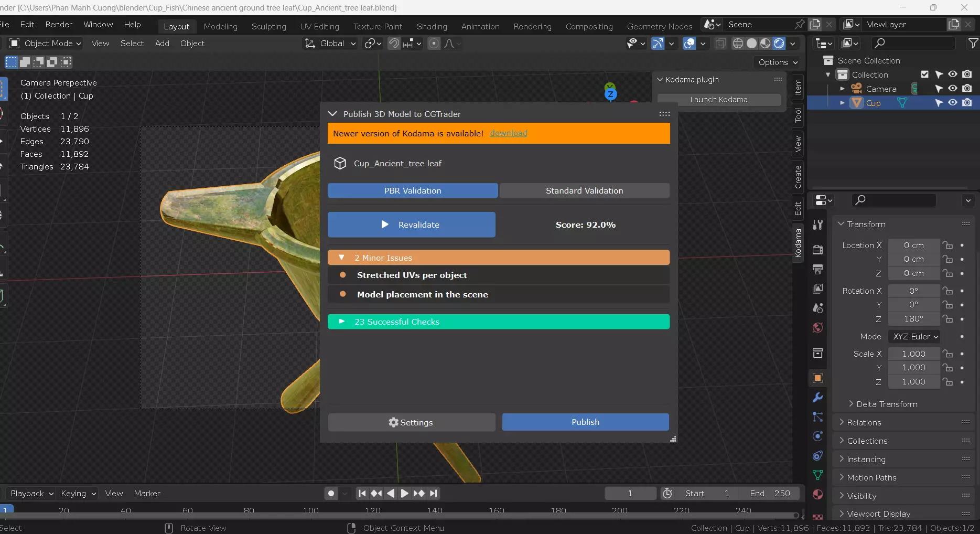Screen dimensions: 980x534
Task: Click the Kodama download link
Action: point(509,133)
